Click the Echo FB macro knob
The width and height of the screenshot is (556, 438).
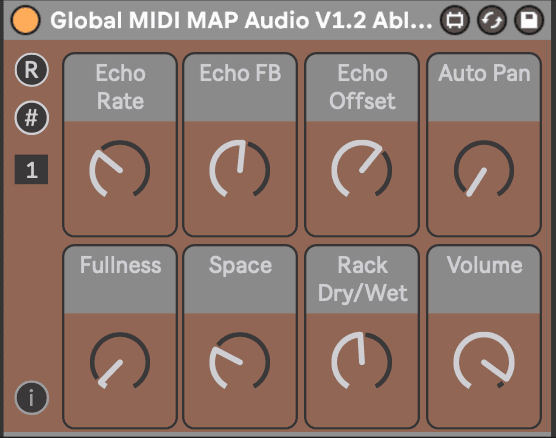240,169
